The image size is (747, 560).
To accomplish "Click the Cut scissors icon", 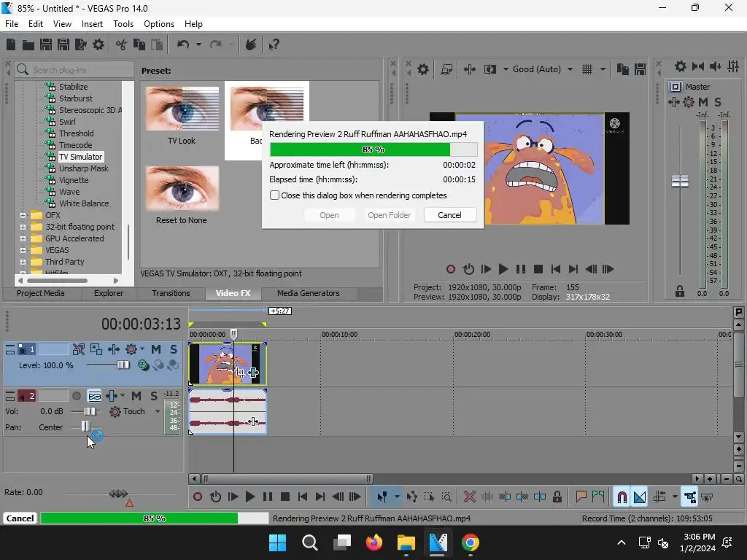I will coord(122,44).
